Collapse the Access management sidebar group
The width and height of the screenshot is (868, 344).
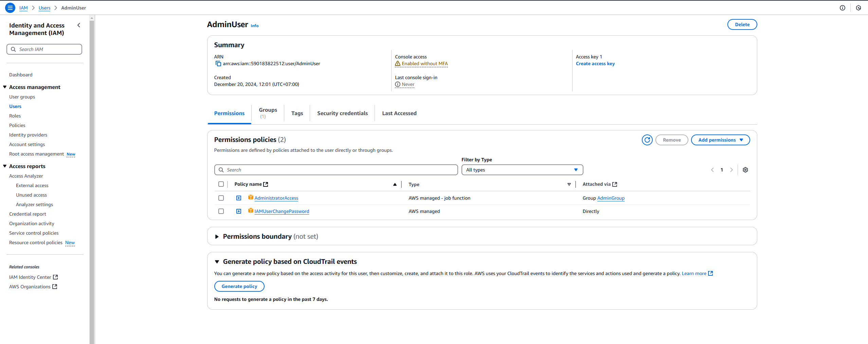[x=5, y=87]
